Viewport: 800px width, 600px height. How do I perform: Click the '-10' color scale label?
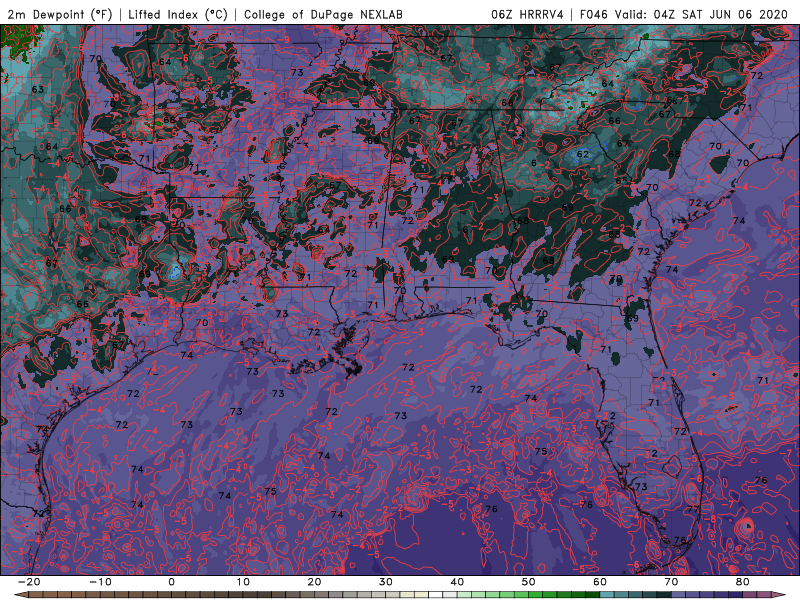100,582
